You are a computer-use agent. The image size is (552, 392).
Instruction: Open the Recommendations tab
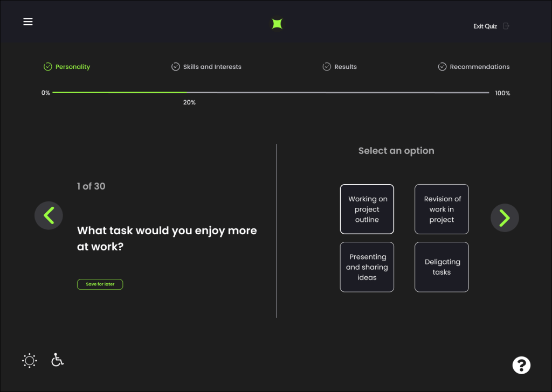pyautogui.click(x=479, y=67)
